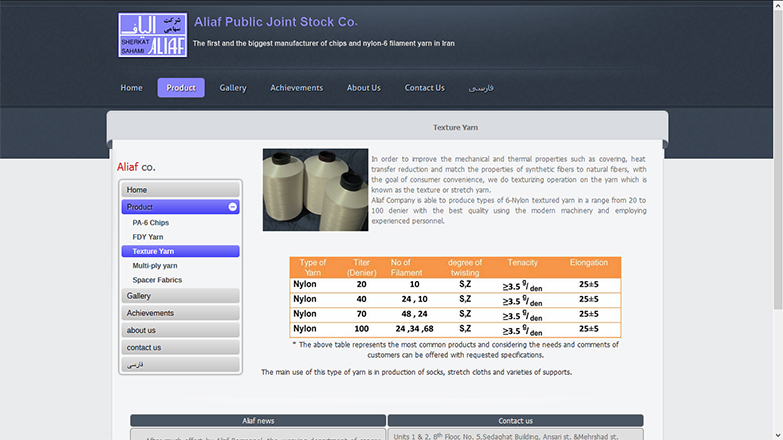Click titer value 40 in table
Image resolution: width=783 pixels, height=440 pixels.
pyautogui.click(x=362, y=299)
